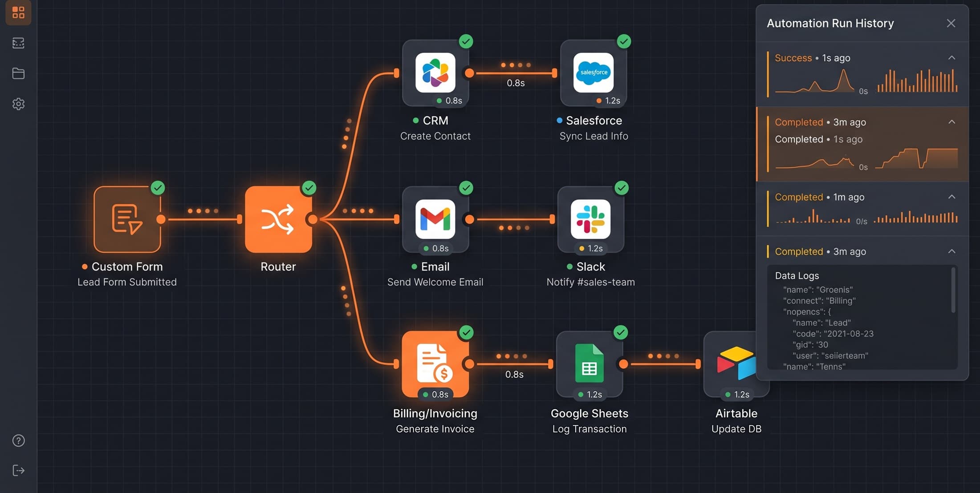980x493 pixels.
Task: Close the Automation Run History panel
Action: 951,23
